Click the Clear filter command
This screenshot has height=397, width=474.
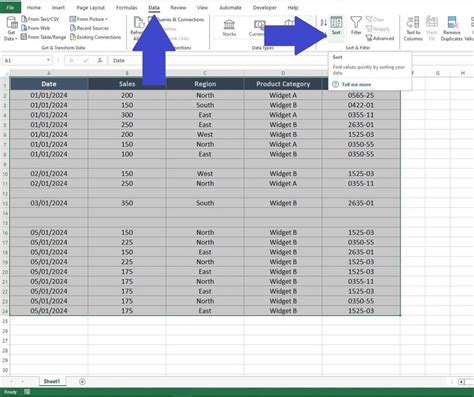coord(375,19)
